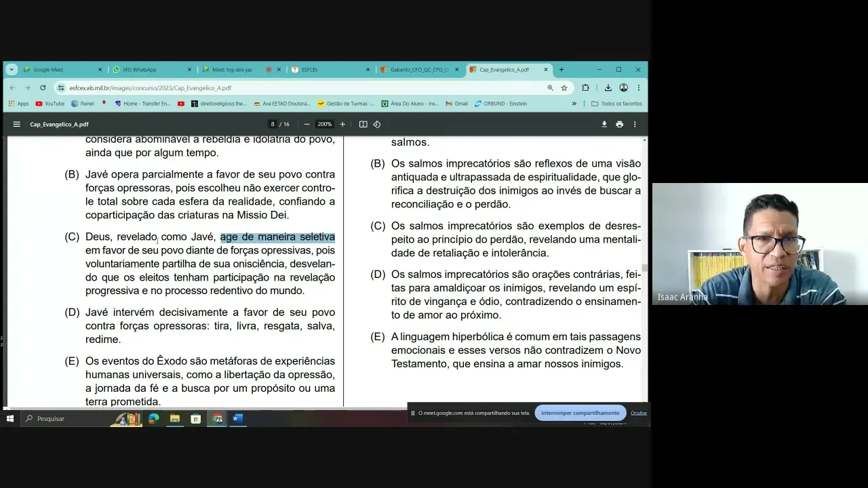Open the YouTube bookmark
The width and height of the screenshot is (868, 488).
click(50, 104)
